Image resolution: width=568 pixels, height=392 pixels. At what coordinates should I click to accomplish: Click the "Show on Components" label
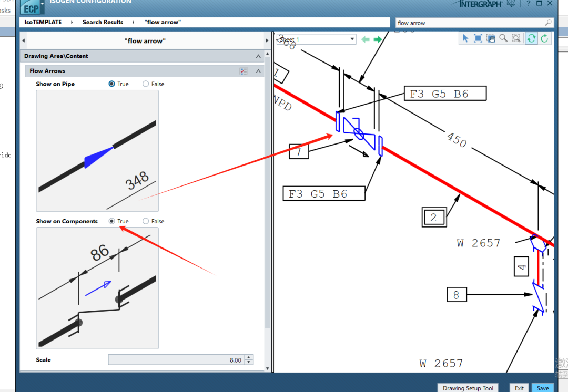67,221
